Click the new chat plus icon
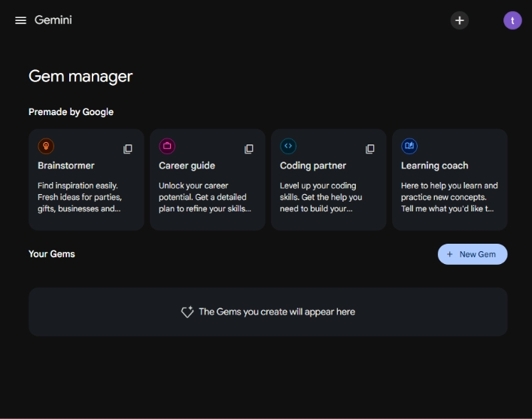The height and width of the screenshot is (419, 532). [x=459, y=20]
